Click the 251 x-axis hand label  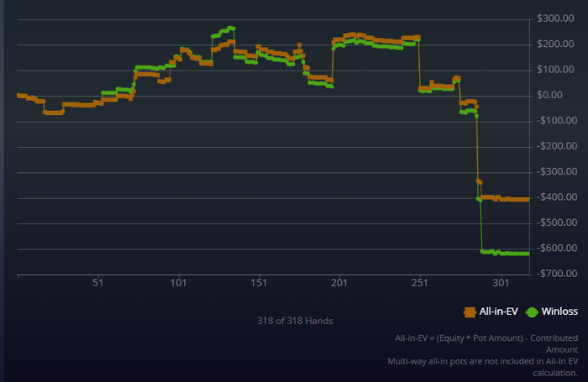pos(420,283)
